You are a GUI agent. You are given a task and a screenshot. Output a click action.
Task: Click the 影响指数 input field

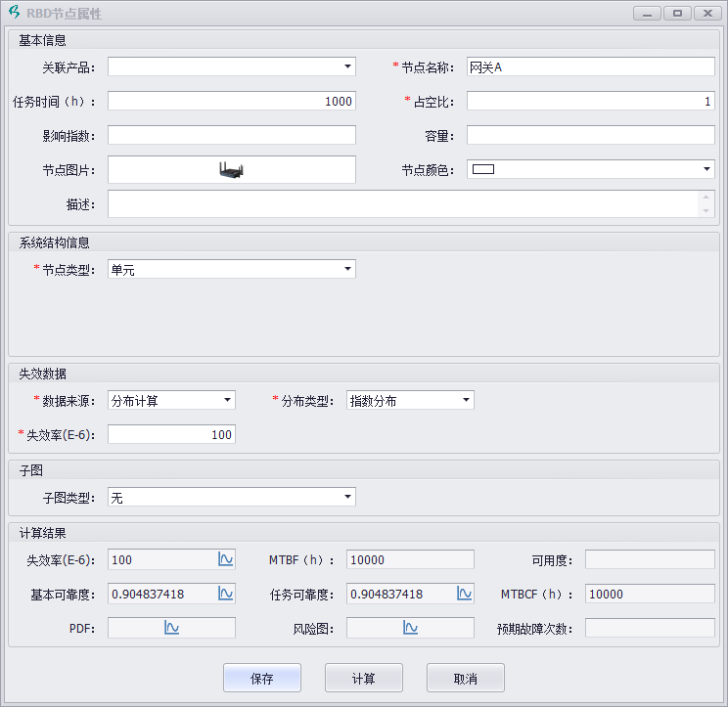(232, 135)
